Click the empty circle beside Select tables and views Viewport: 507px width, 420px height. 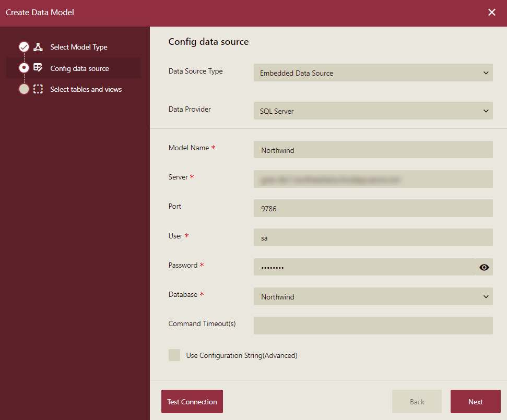click(24, 89)
